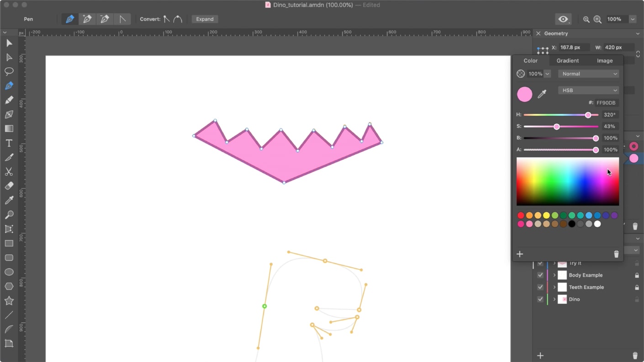Switch to the Color tab
This screenshot has height=362, width=644.
pos(530,60)
